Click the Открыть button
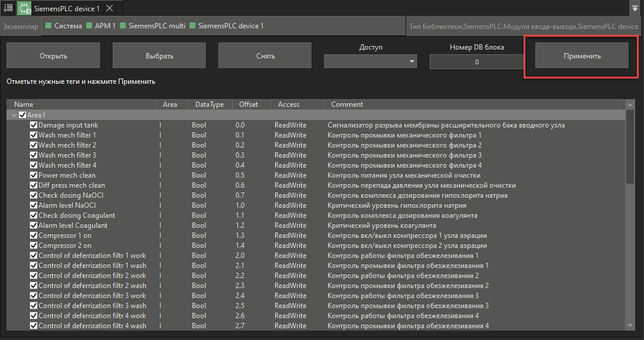Screen dimensions: 644x340 [53, 56]
